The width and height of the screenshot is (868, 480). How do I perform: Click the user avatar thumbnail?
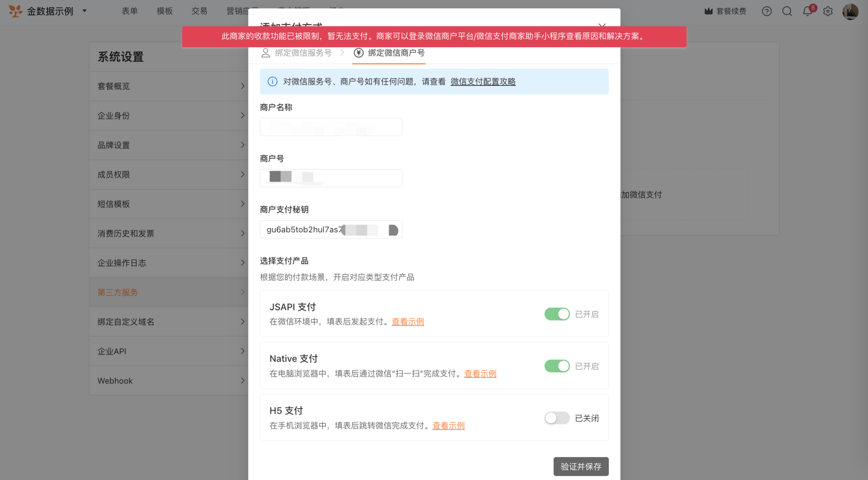850,11
